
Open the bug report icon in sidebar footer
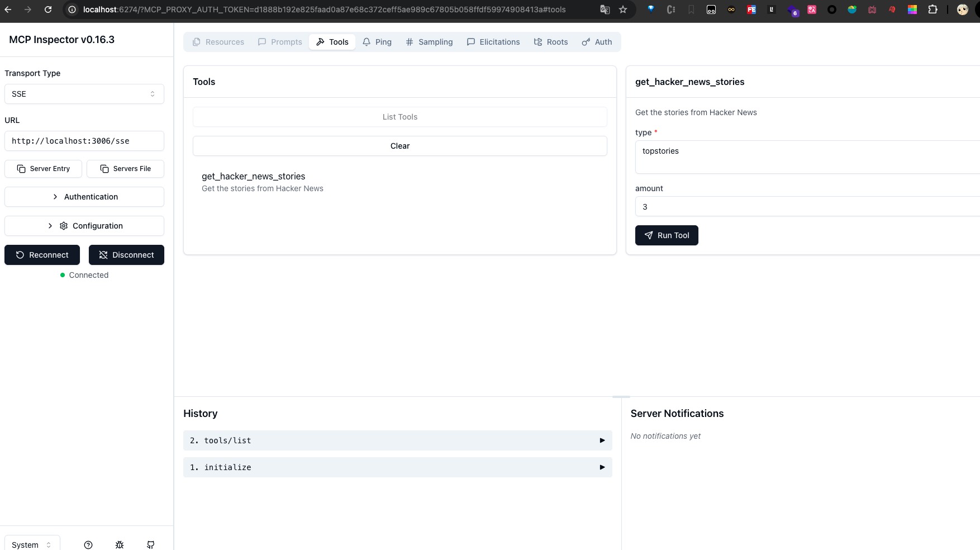coord(120,544)
